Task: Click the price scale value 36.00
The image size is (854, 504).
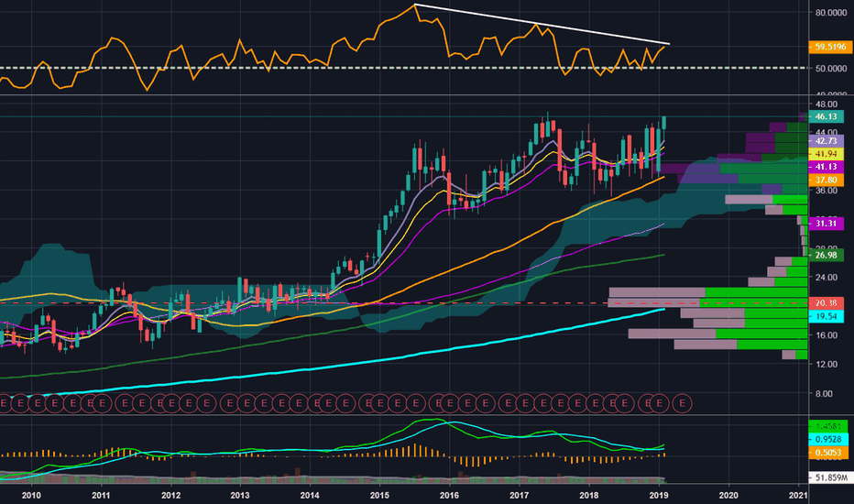Action: (x=827, y=191)
